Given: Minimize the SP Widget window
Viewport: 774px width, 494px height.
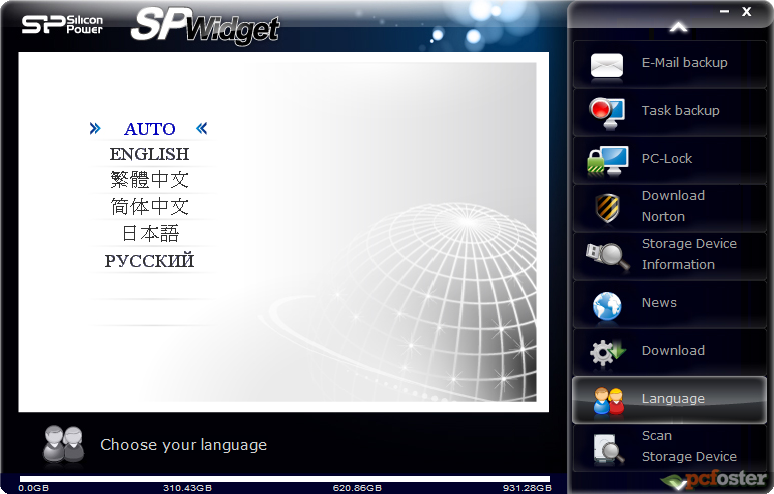Looking at the screenshot, I should click(x=724, y=11).
